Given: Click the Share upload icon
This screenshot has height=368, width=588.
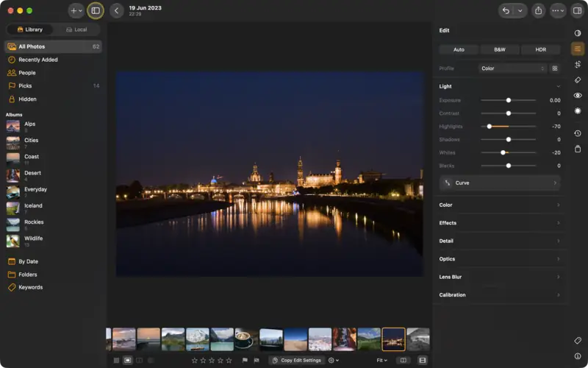Looking at the screenshot, I should click(539, 11).
